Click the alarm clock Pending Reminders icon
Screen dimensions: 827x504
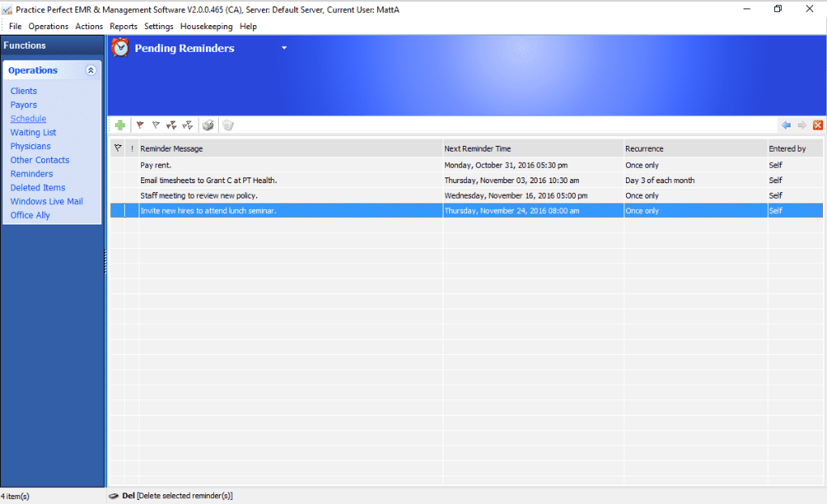[x=120, y=49]
